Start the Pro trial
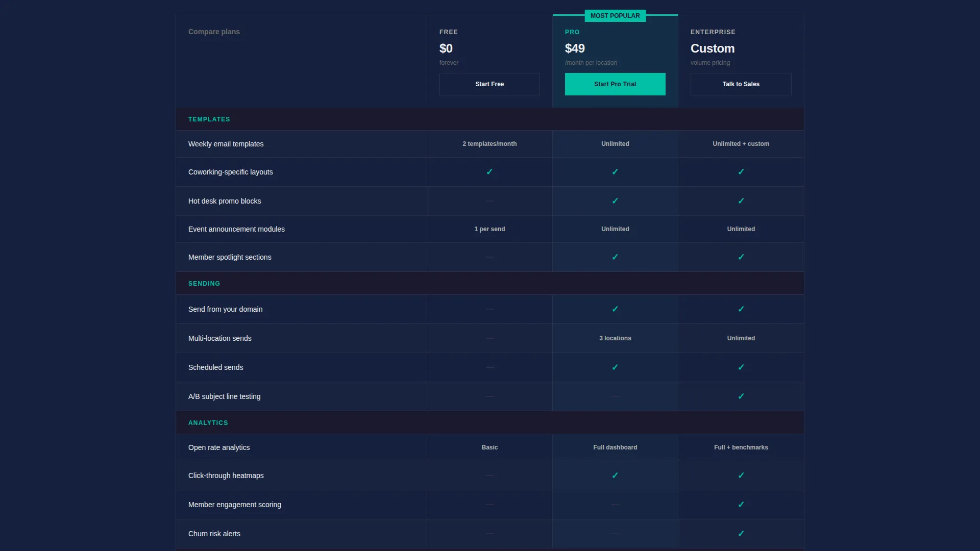Image resolution: width=980 pixels, height=551 pixels. pyautogui.click(x=615, y=84)
